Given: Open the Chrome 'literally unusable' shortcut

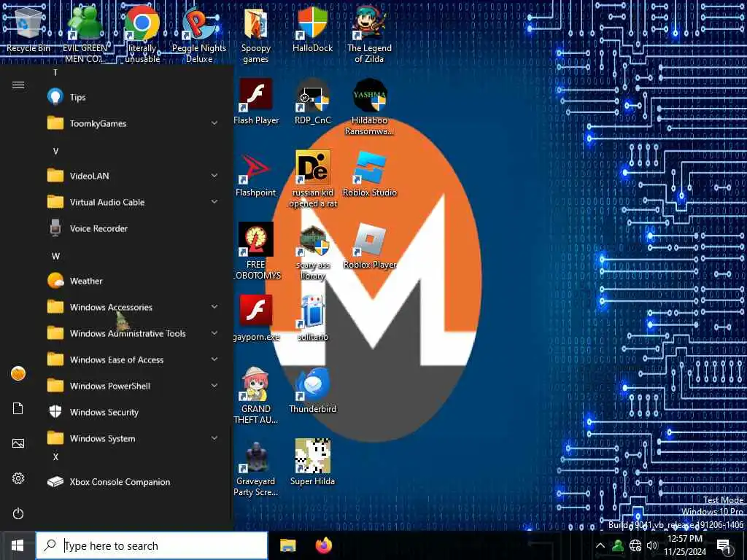Looking at the screenshot, I should pos(142,34).
